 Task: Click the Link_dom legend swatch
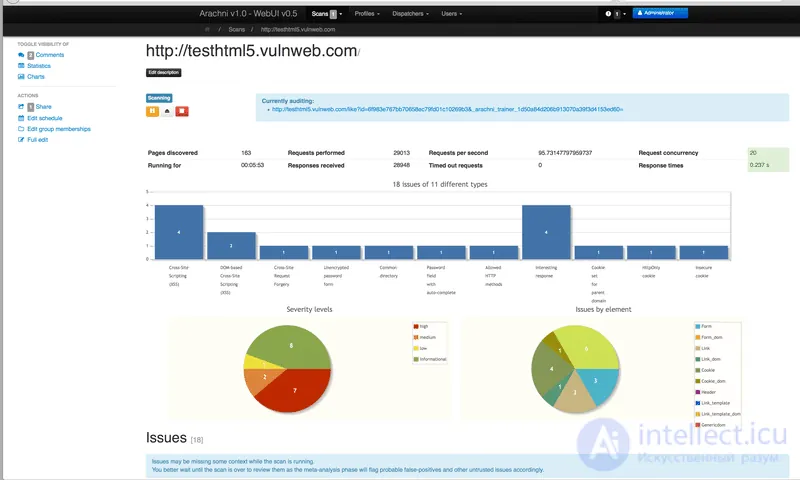click(697, 359)
